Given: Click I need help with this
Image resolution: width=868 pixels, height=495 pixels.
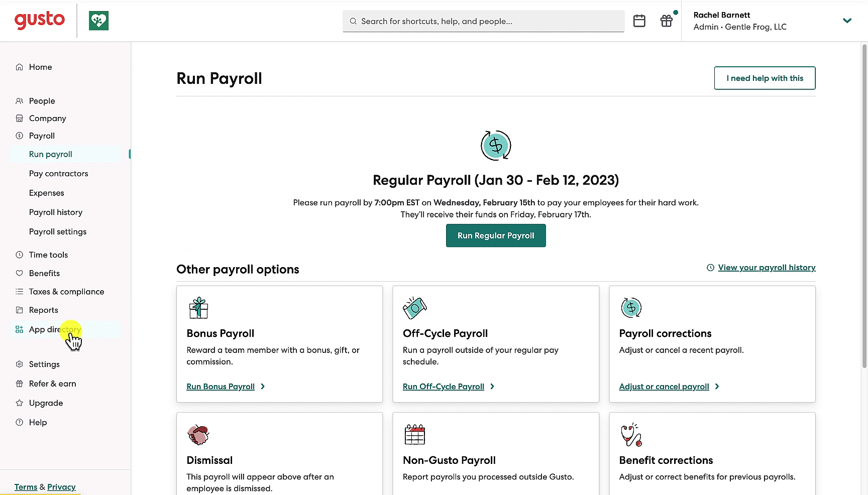Looking at the screenshot, I should (765, 78).
